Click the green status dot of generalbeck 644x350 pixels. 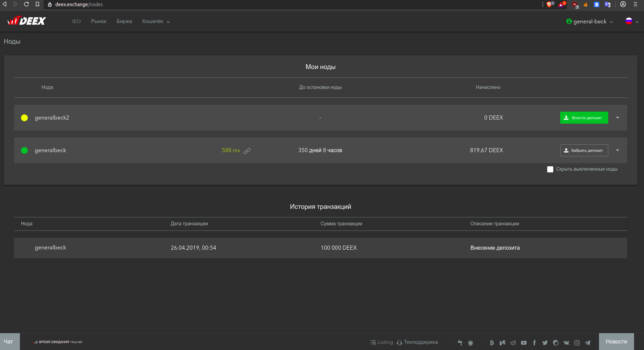tap(24, 150)
